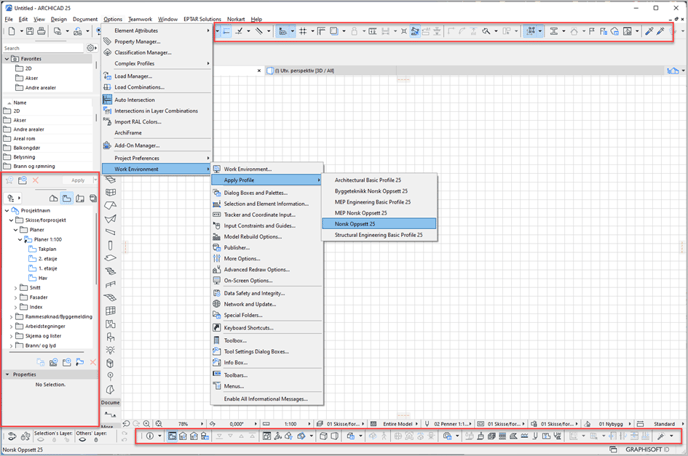Toggle the floor plan view icon in bottom toolbar
Viewport: 688px width, 456px height.
tap(172, 436)
